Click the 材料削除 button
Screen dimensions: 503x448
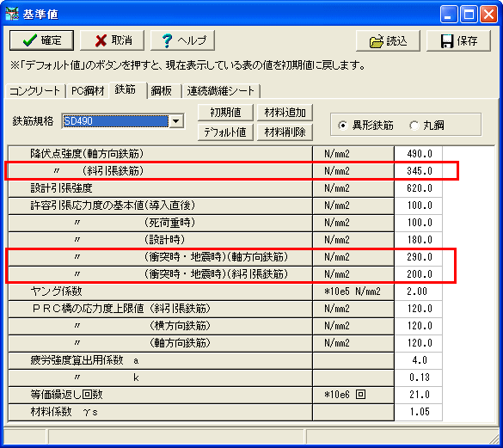(x=285, y=132)
